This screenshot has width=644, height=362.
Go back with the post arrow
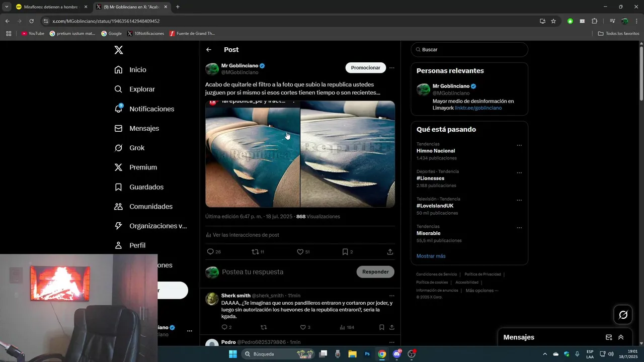point(209,50)
